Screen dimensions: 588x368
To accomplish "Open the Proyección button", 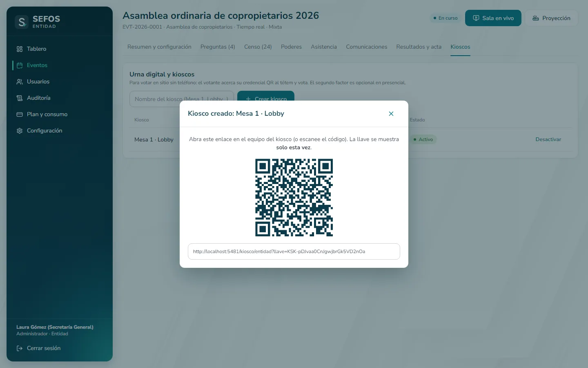I will pyautogui.click(x=551, y=18).
